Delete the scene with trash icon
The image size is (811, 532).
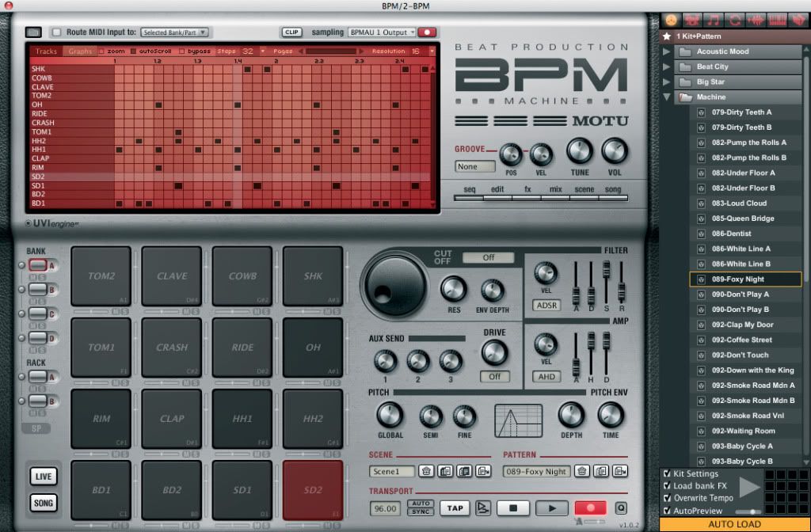tap(426, 472)
